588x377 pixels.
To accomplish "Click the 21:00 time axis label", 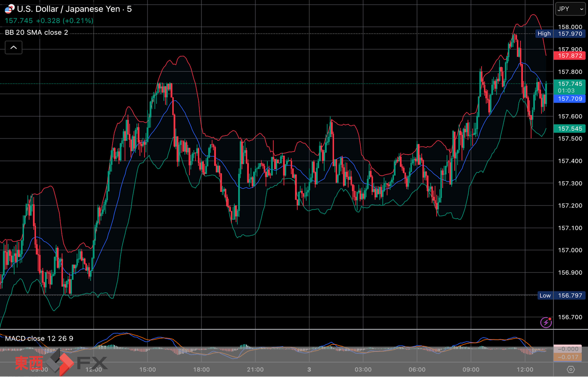I will [x=255, y=369].
